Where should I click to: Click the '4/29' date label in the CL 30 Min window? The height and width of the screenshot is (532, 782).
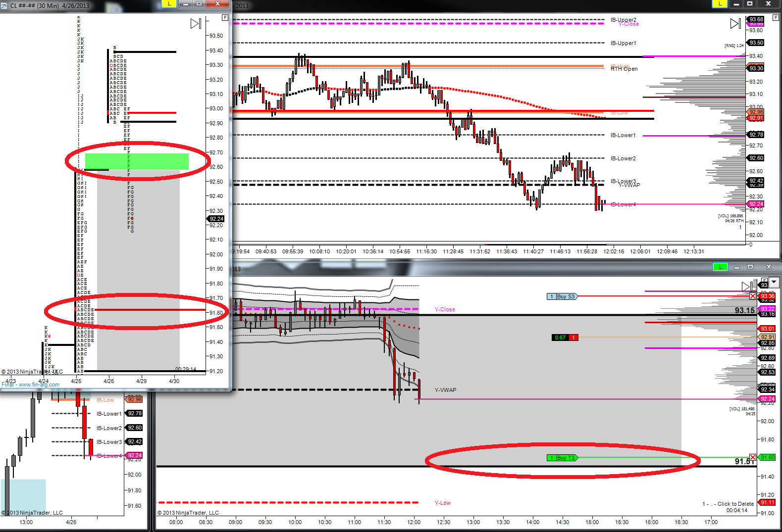click(x=142, y=381)
